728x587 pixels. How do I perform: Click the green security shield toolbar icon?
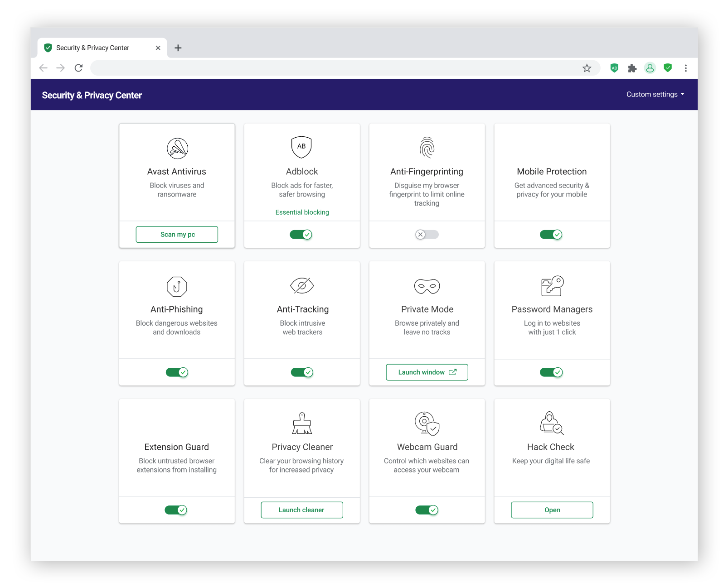tap(668, 68)
